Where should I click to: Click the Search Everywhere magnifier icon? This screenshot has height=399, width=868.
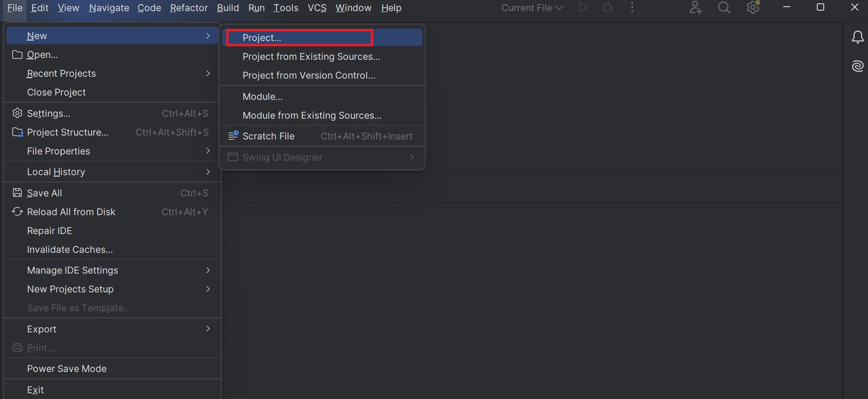(x=724, y=8)
